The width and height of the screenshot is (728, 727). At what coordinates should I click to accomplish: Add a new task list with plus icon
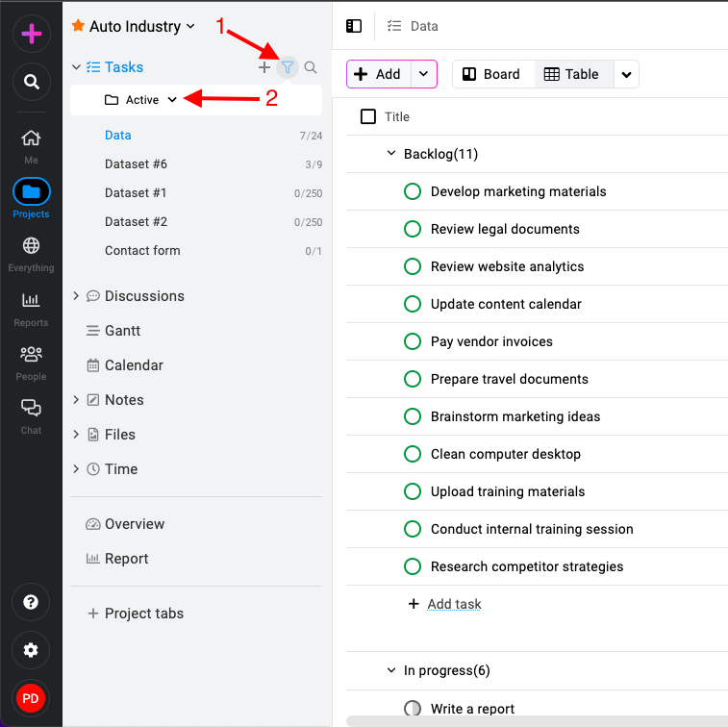tap(264, 67)
